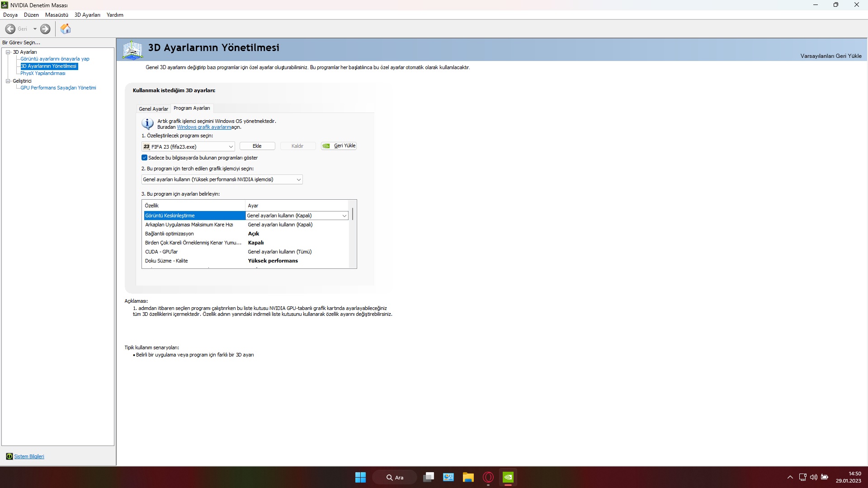Click the NVIDIA icon on Geri Yükle button

[x=326, y=146]
